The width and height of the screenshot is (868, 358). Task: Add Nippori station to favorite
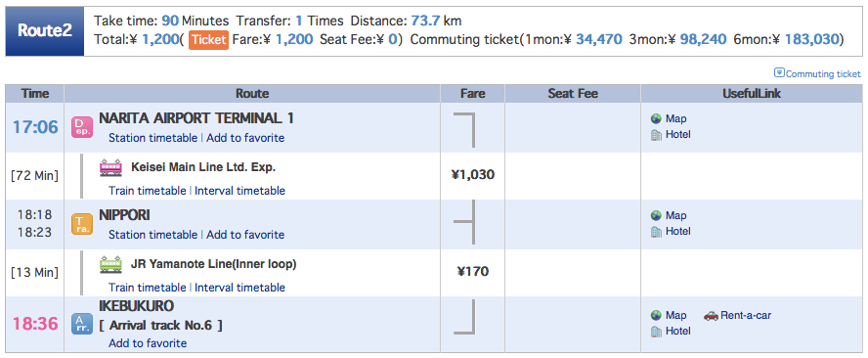(x=245, y=235)
